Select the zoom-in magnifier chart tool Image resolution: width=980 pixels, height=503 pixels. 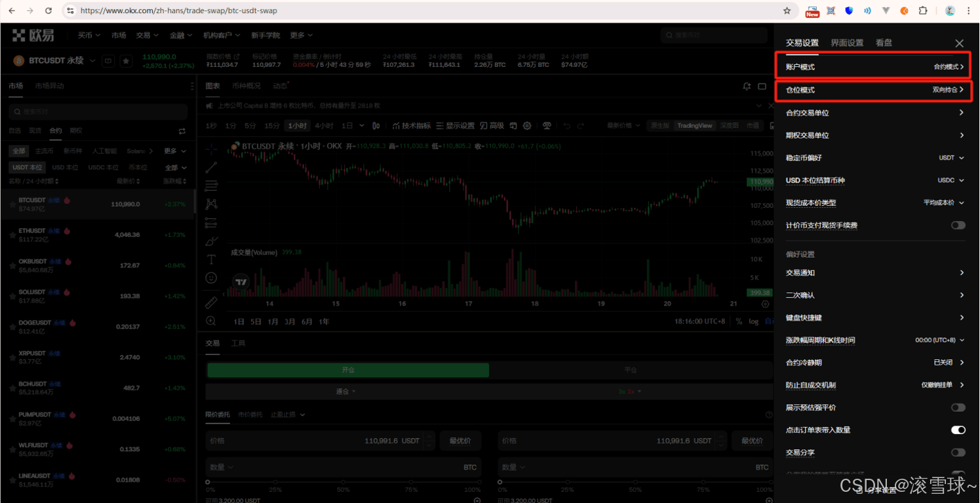pos(211,321)
